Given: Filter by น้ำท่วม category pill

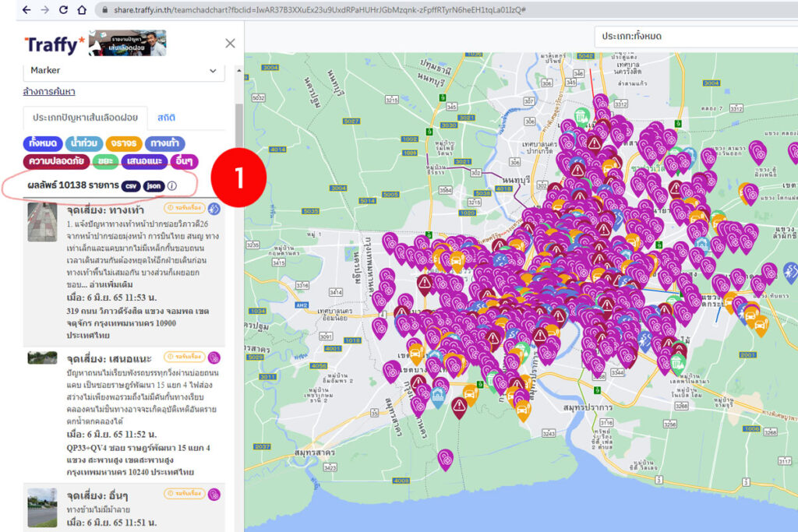Looking at the screenshot, I should 84,143.
